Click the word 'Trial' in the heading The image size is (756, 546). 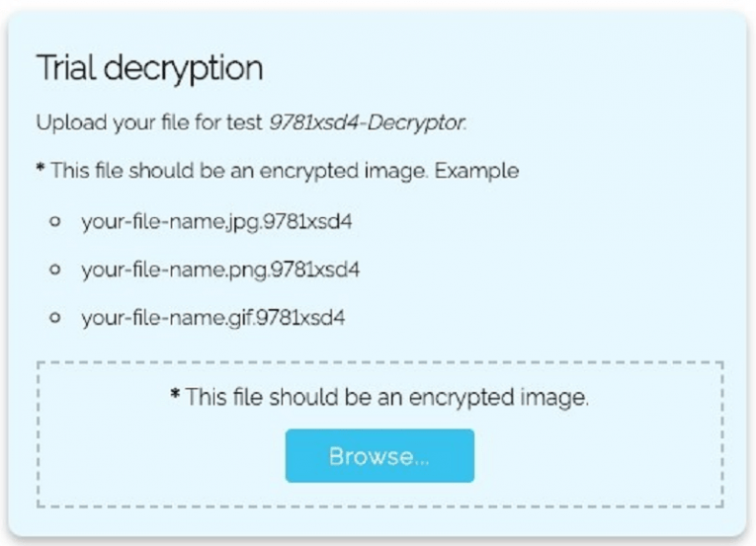coord(67,68)
